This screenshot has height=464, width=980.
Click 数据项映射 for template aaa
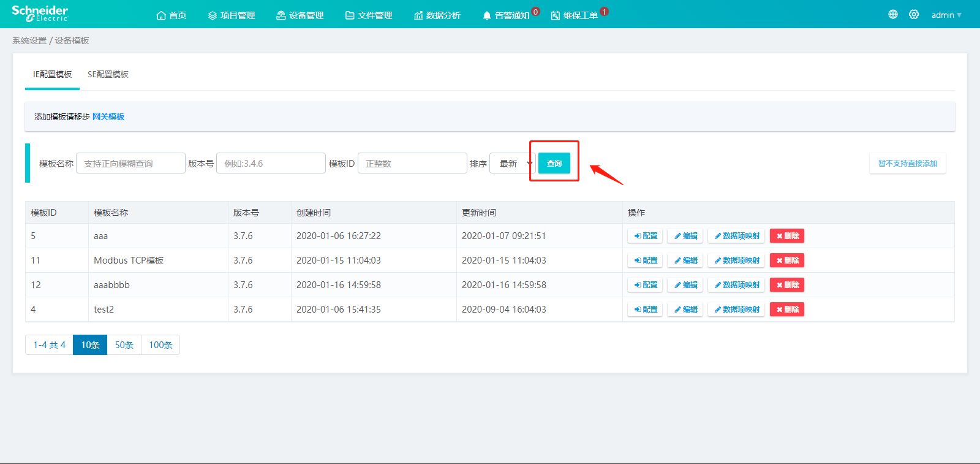(x=736, y=236)
